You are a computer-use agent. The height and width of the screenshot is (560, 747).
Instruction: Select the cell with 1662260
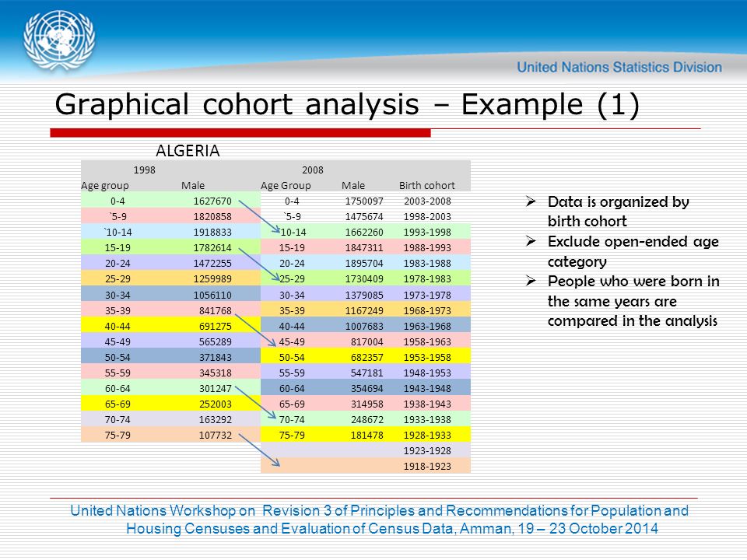coord(364,233)
